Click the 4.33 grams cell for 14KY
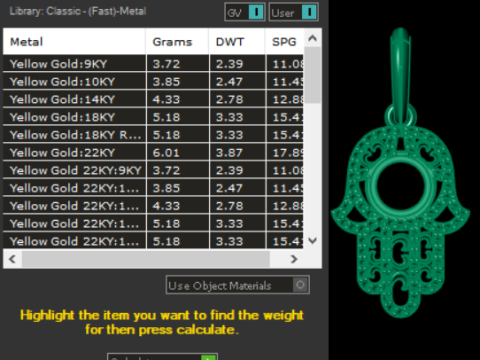480x360 pixels. click(x=178, y=99)
